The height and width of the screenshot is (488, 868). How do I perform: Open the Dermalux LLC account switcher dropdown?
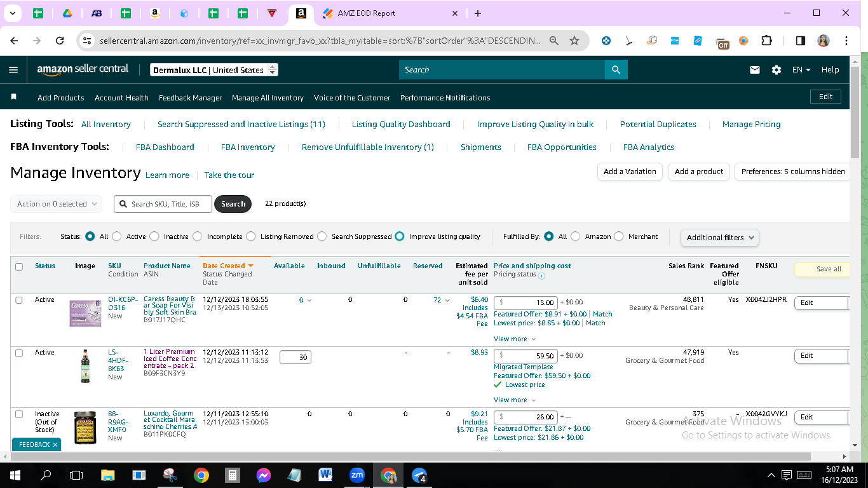214,70
